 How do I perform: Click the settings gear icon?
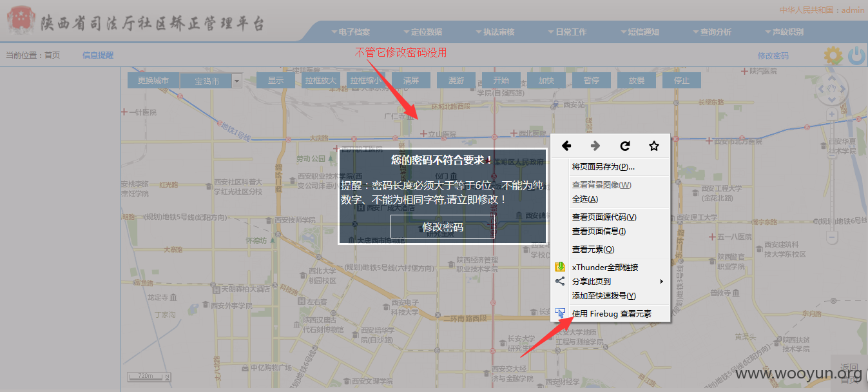tap(833, 56)
